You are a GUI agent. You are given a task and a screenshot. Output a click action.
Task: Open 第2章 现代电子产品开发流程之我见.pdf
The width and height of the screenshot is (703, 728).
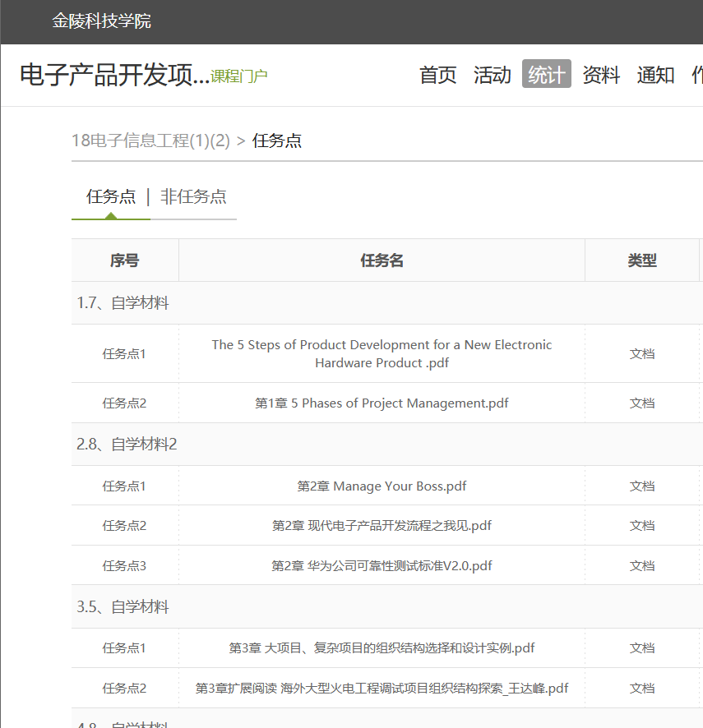pyautogui.click(x=382, y=526)
